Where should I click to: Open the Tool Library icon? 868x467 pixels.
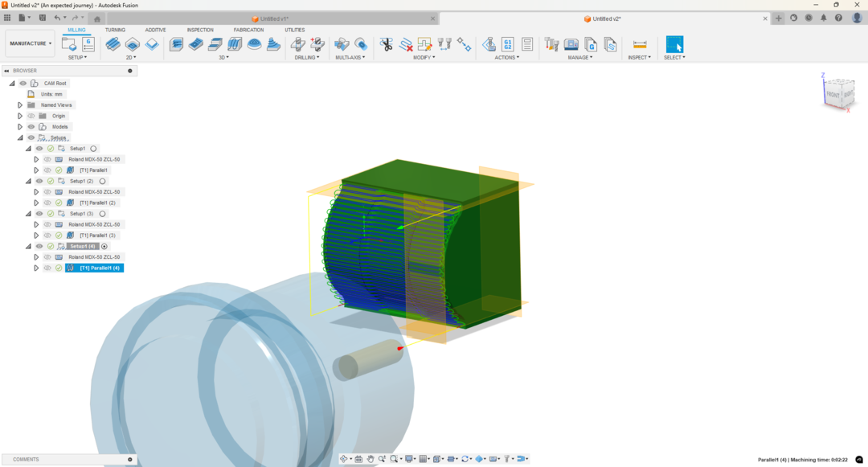[x=552, y=44]
